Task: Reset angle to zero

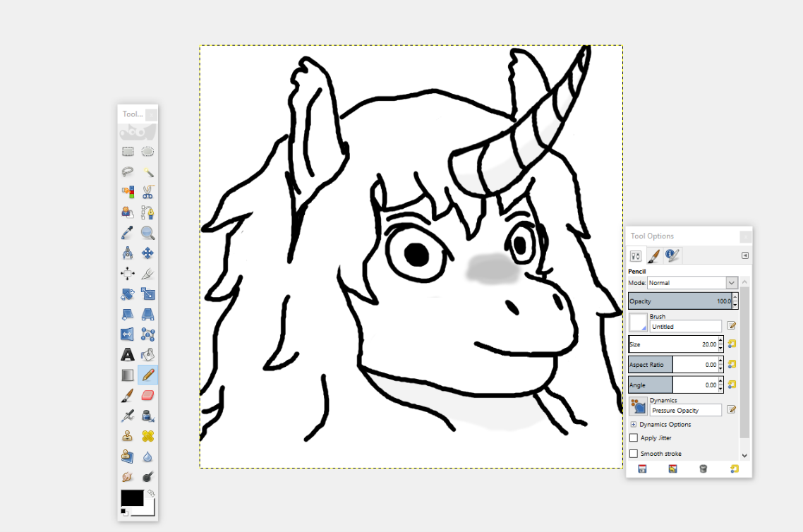Action: (x=732, y=385)
